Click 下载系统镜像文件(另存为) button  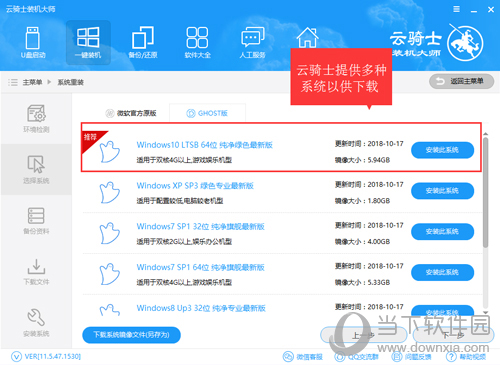click(x=131, y=335)
